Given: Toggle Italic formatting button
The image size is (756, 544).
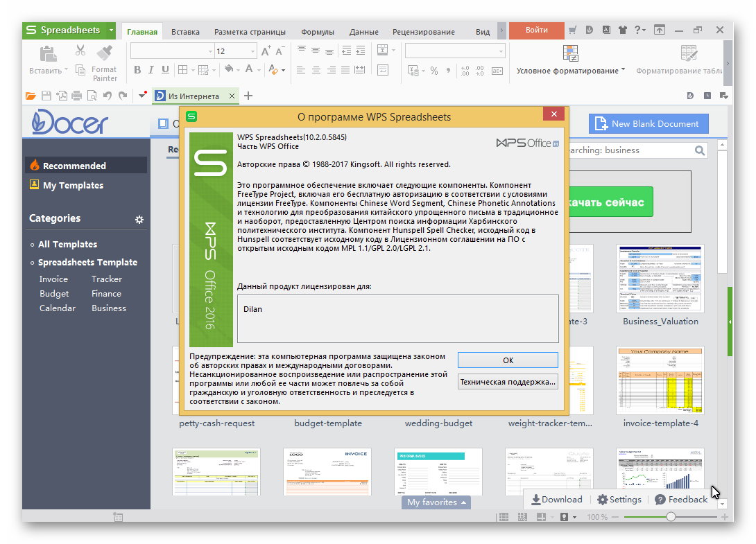Looking at the screenshot, I should pyautogui.click(x=151, y=70).
